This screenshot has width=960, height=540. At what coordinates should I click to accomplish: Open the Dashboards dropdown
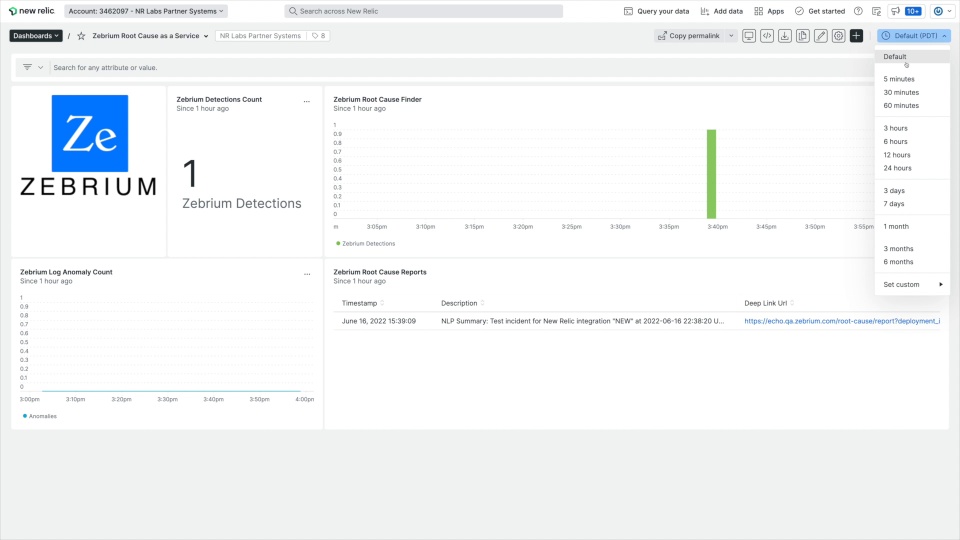[36, 36]
